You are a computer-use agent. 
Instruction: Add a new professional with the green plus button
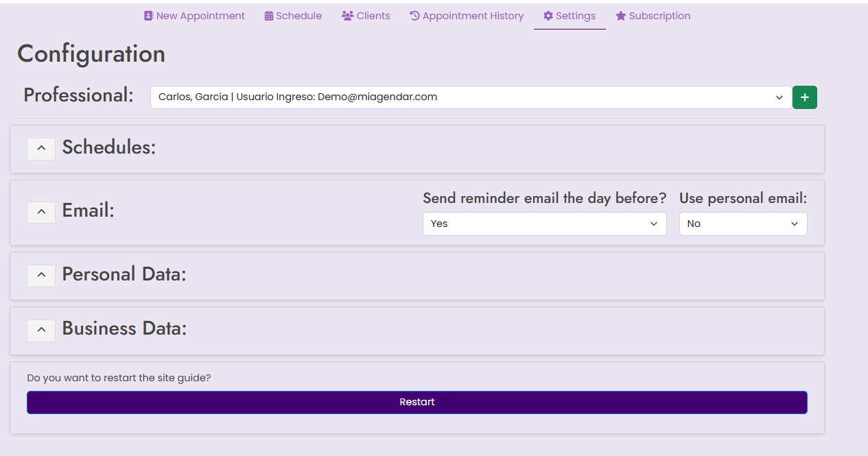804,97
